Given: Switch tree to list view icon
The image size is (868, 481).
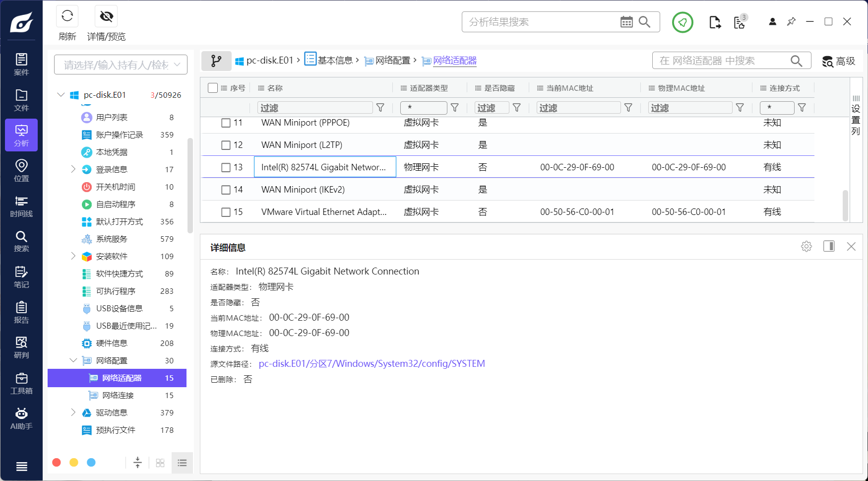Looking at the screenshot, I should click(x=182, y=463).
